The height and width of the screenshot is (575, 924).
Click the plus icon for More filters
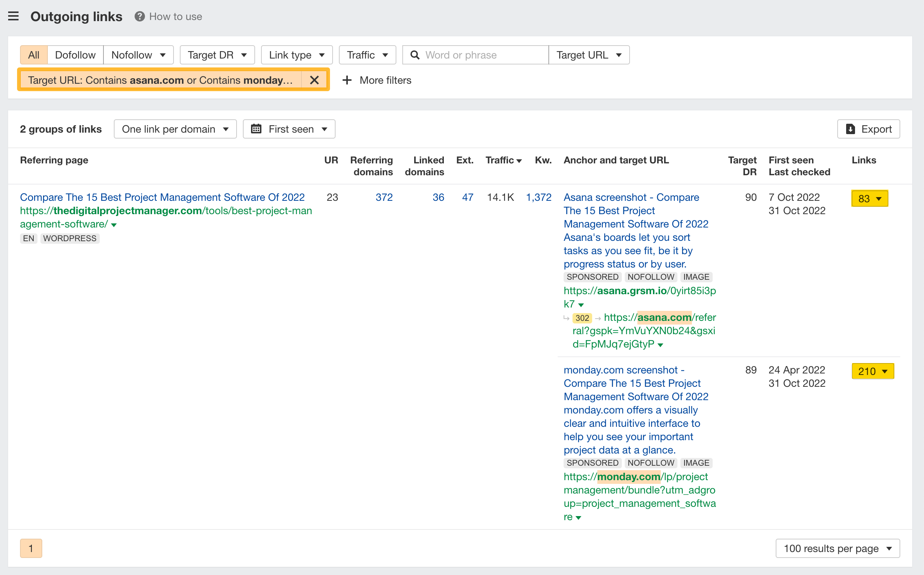347,80
